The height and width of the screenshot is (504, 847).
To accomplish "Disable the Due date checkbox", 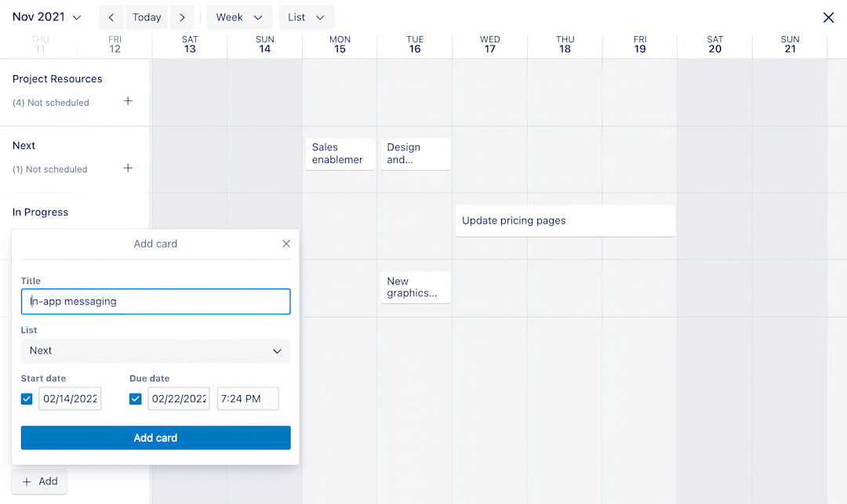I will 135,398.
